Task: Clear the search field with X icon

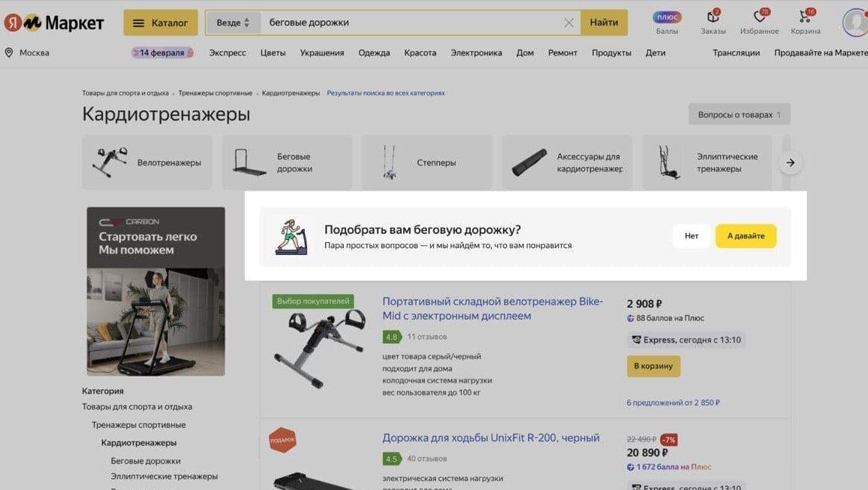Action: click(568, 23)
